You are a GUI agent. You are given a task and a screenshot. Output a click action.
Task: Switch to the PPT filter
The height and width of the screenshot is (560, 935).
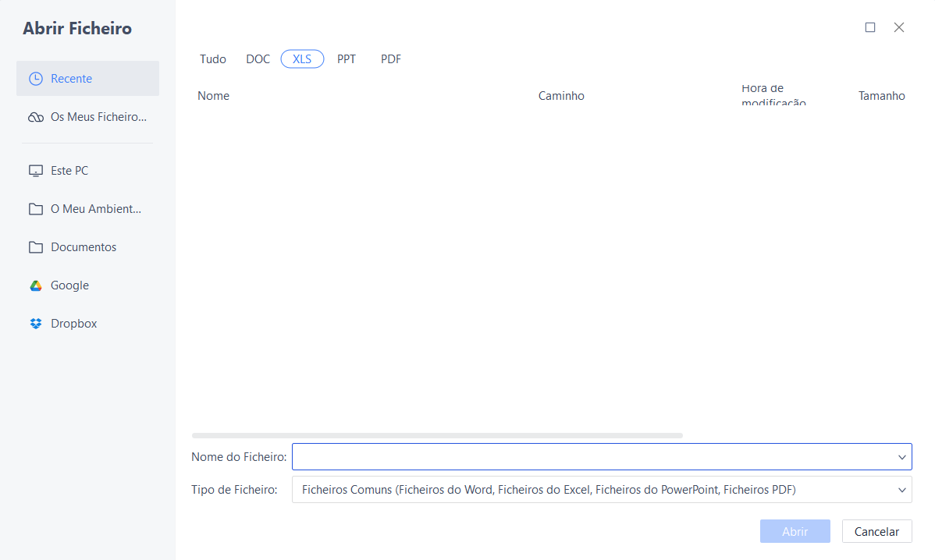click(x=347, y=58)
